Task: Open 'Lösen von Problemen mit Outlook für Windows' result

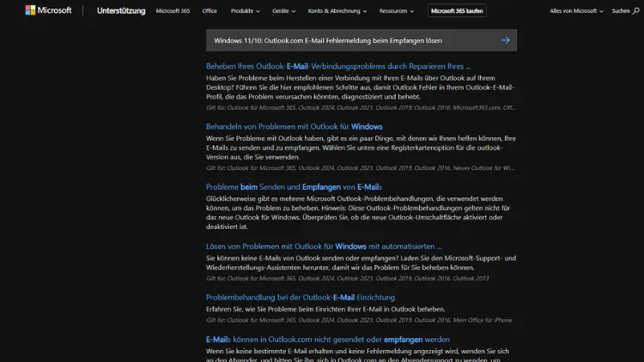Action: [324, 246]
